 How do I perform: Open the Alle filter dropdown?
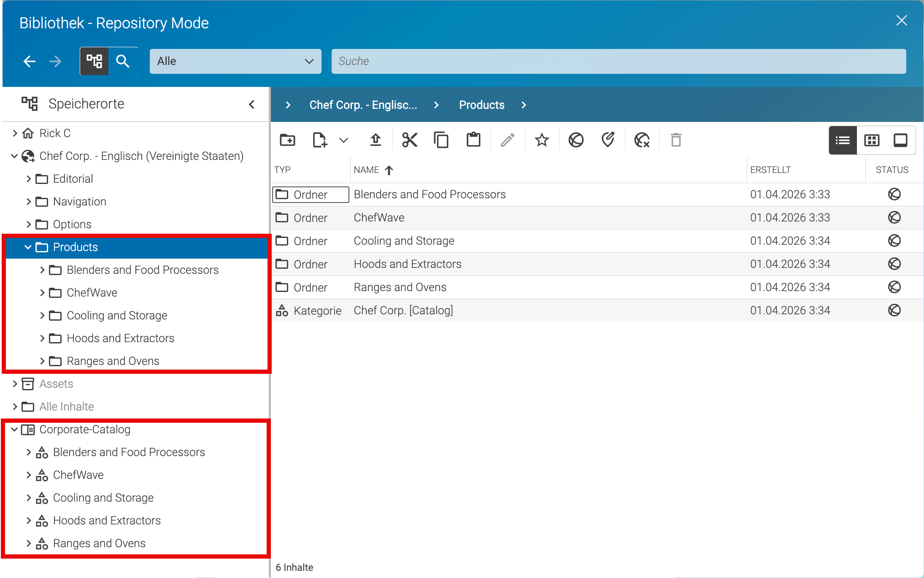click(235, 61)
